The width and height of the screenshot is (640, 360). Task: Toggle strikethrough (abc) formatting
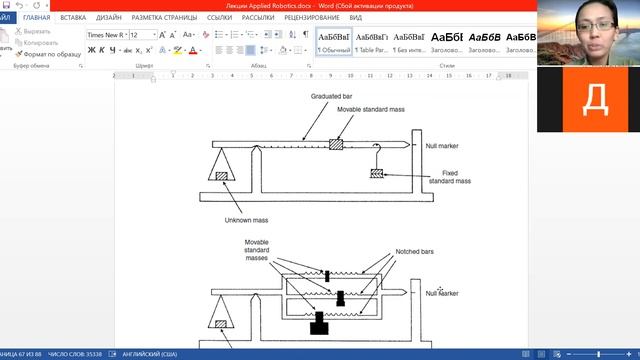[128, 50]
